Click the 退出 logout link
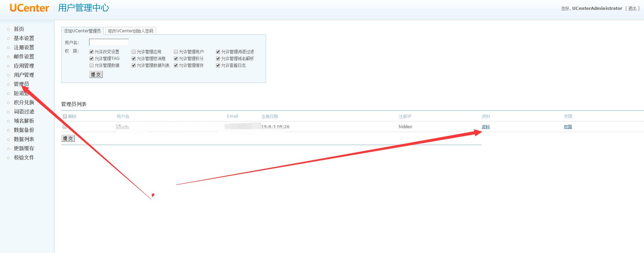Screen dimensions: 644x253 632,9
